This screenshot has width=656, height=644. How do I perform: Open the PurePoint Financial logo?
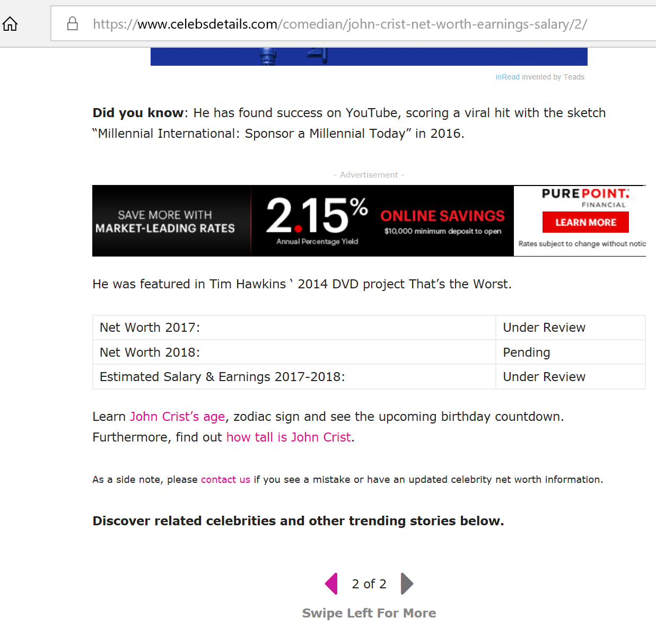pos(585,198)
